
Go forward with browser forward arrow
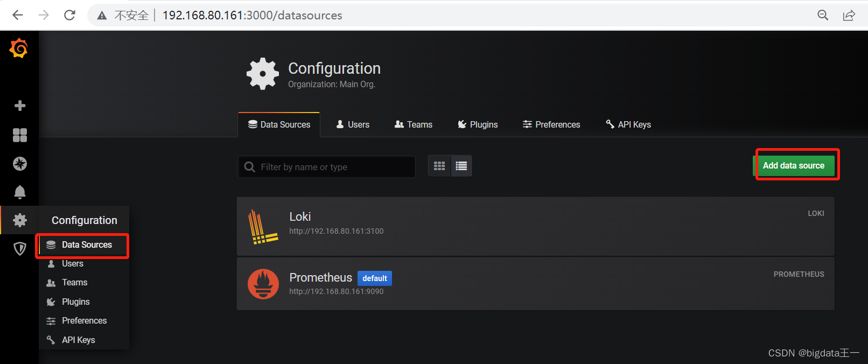pyautogui.click(x=44, y=15)
